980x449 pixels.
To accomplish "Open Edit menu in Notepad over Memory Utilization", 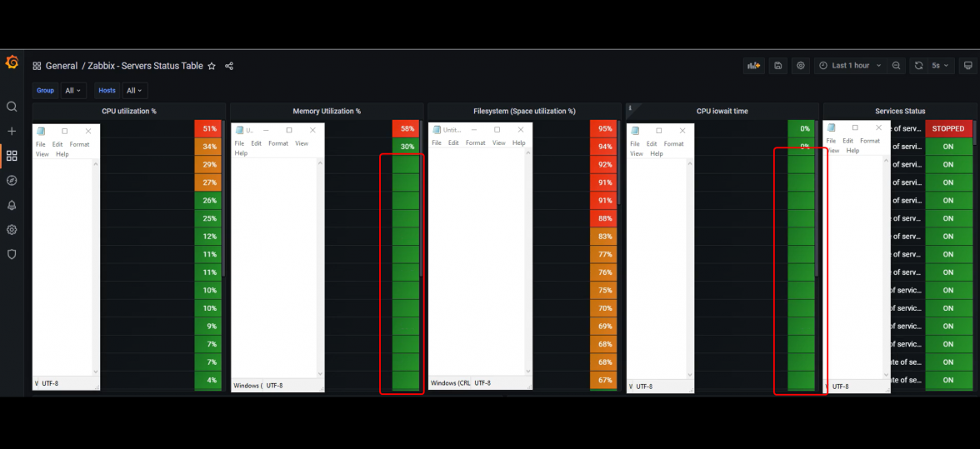I will click(257, 143).
